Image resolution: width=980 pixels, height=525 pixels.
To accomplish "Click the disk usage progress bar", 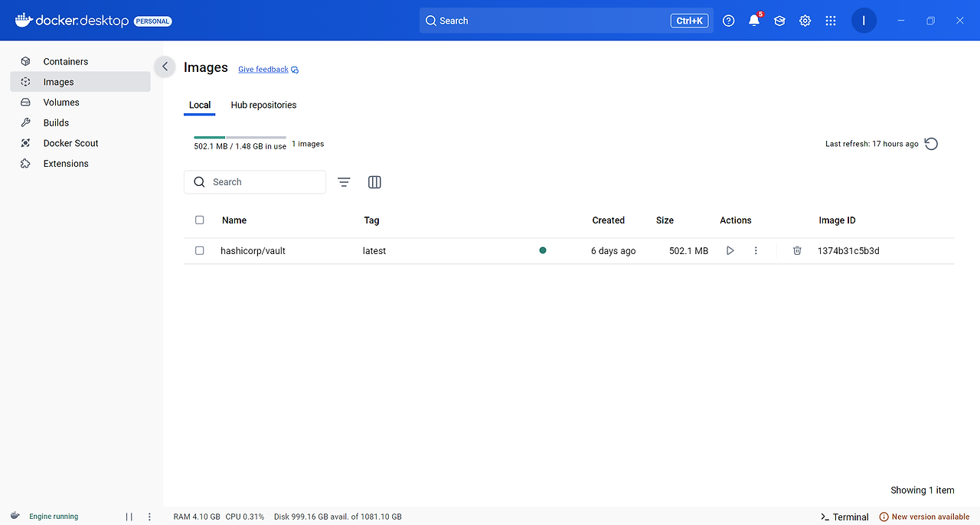I will point(240,137).
